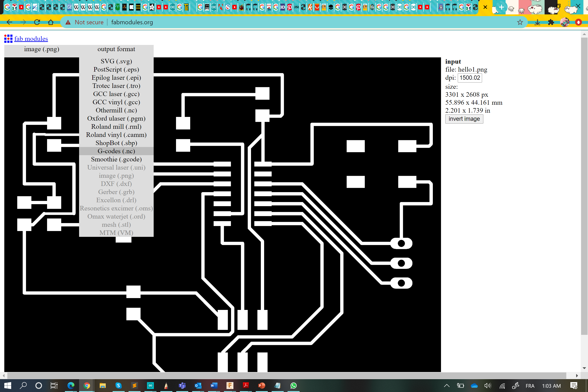588x392 pixels.
Task: Select Othermill (.nc) output format
Action: [116, 110]
